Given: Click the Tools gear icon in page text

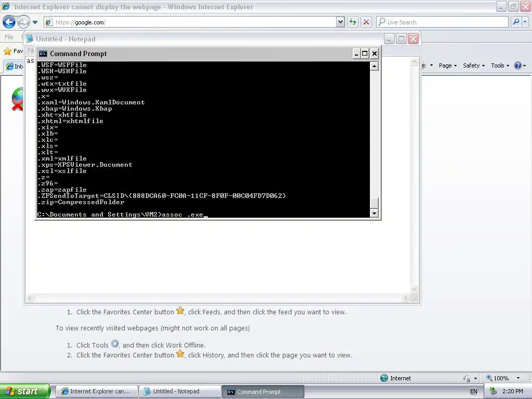Looking at the screenshot, I should point(115,344).
